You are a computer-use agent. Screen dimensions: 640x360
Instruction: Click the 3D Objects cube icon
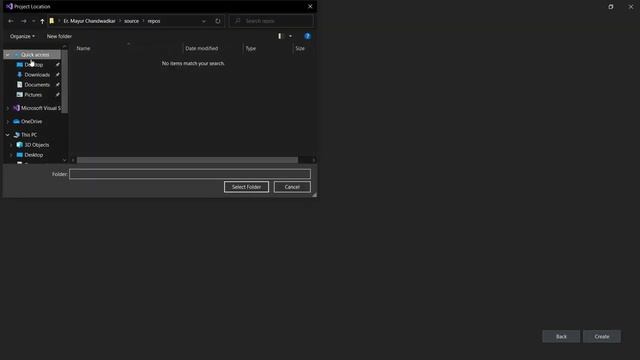coord(19,145)
